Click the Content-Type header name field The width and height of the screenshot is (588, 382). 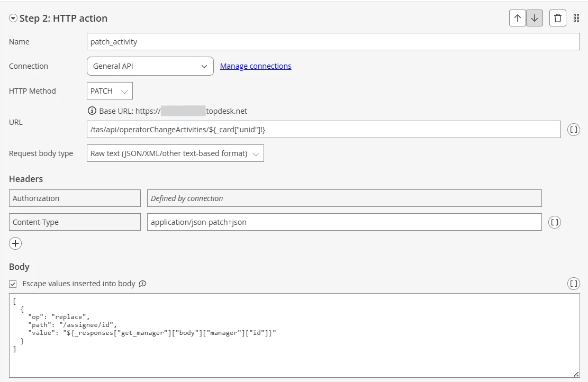(x=75, y=222)
